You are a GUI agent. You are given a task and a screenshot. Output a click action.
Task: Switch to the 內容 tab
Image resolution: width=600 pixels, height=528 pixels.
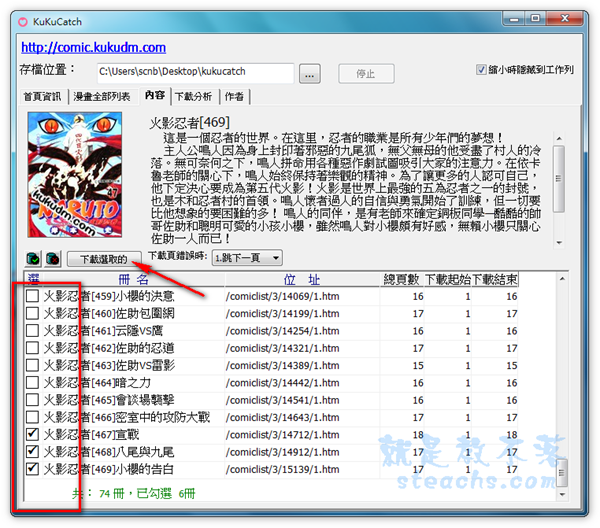(x=155, y=95)
